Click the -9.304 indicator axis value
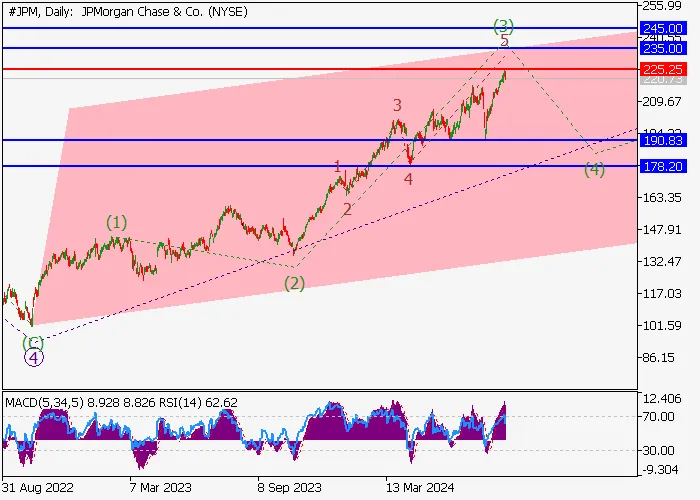This screenshot has width=700, height=500. click(660, 470)
